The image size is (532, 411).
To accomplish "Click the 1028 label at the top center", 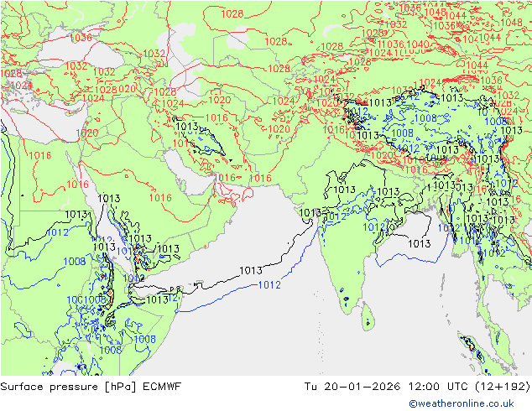I will pos(232,13).
